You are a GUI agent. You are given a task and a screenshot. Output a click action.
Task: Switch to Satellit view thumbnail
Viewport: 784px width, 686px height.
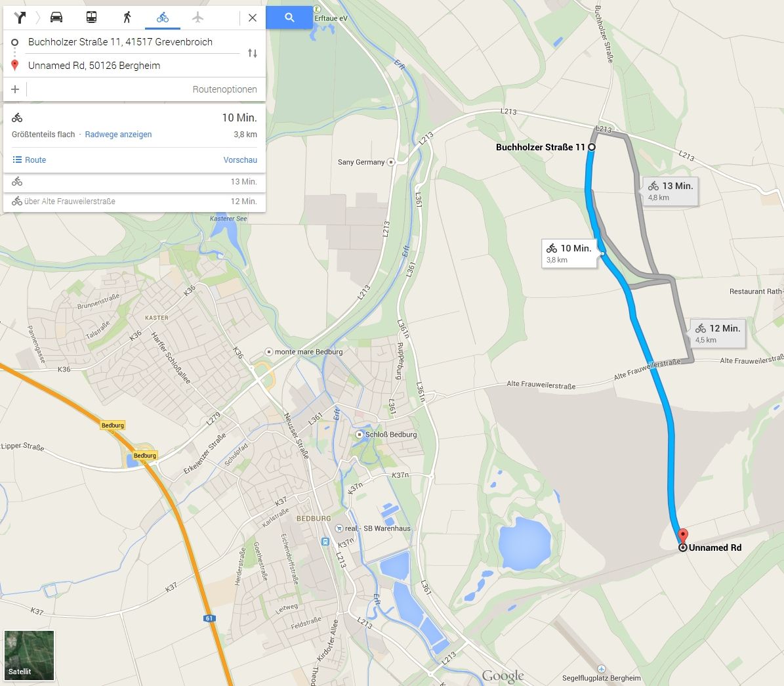pyautogui.click(x=29, y=656)
